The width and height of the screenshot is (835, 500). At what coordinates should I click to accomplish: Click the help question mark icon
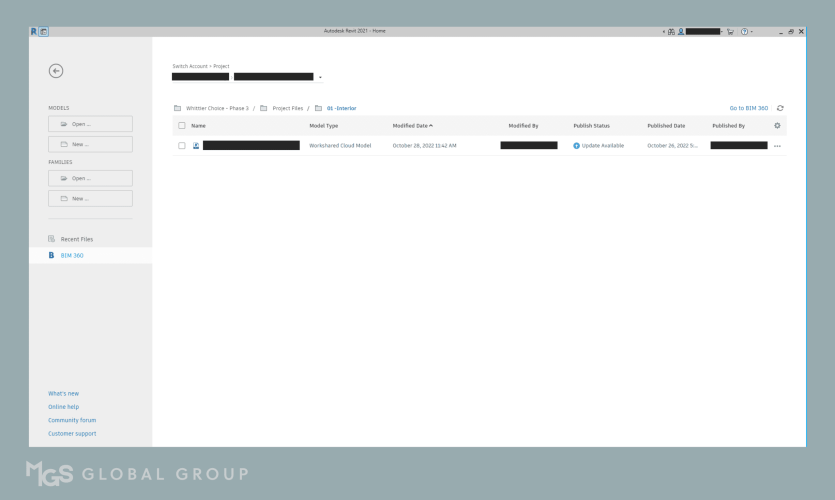pyautogui.click(x=745, y=31)
